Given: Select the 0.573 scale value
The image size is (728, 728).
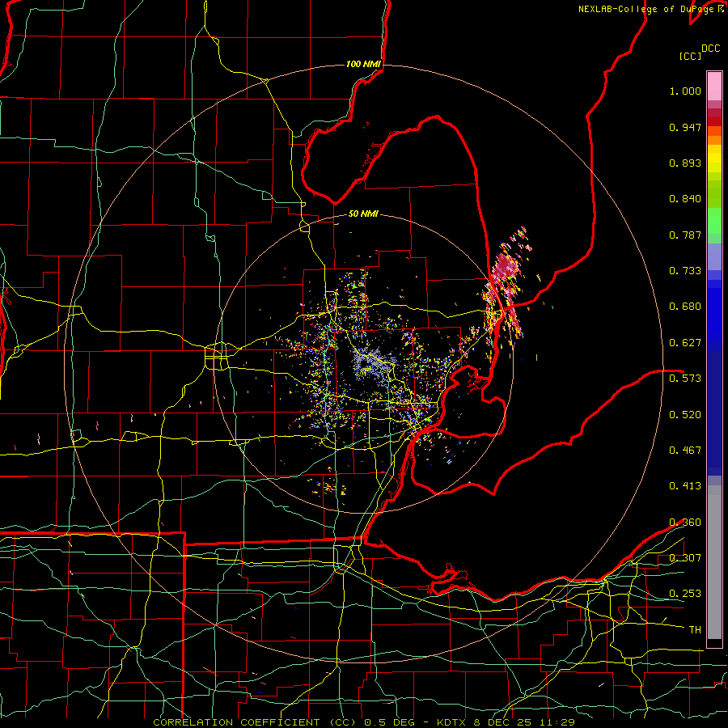Looking at the screenshot, I should (685, 379).
